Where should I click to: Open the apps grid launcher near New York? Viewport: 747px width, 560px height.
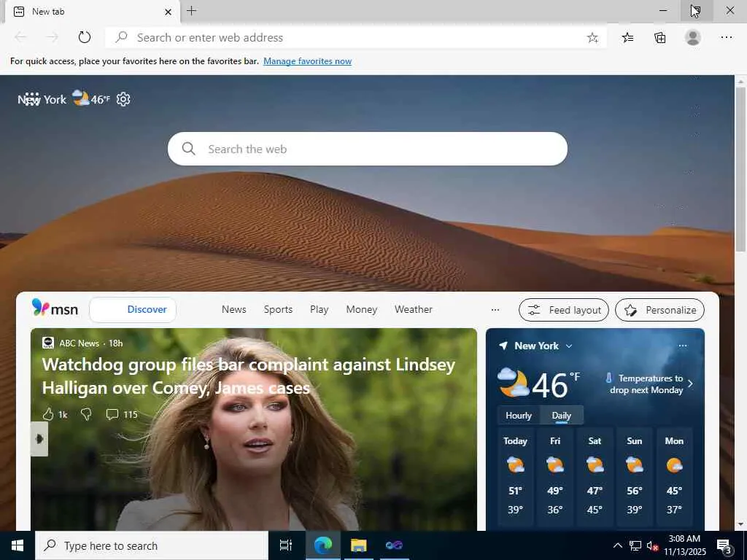coord(31,99)
